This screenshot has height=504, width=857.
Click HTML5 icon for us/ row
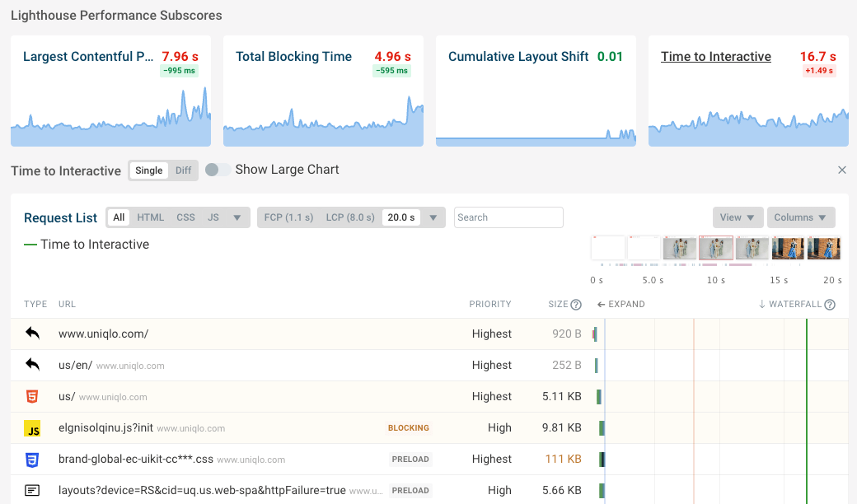click(x=32, y=396)
